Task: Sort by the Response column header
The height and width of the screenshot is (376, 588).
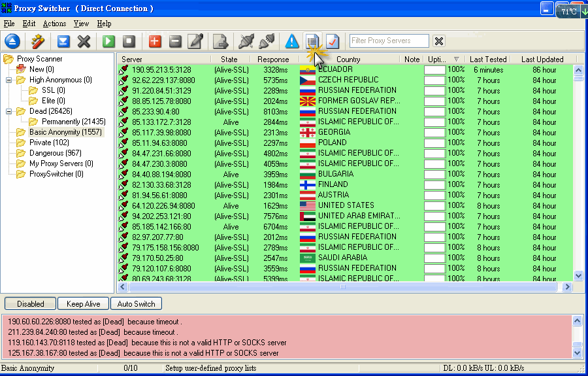Action: 273,60
